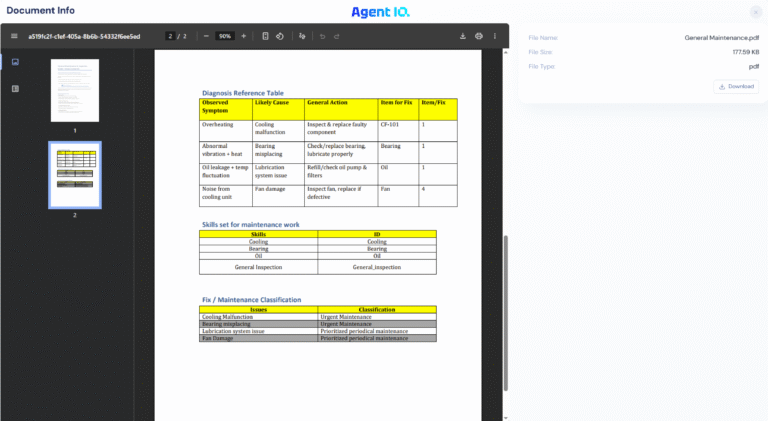The width and height of the screenshot is (768, 421).
Task: Download the PDF from viewer toolbar
Action: tap(463, 36)
